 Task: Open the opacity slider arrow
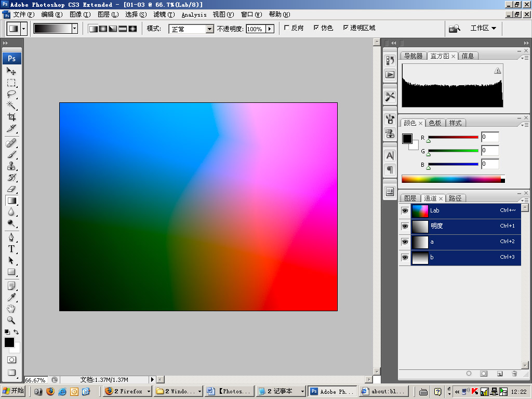pyautogui.click(x=270, y=29)
